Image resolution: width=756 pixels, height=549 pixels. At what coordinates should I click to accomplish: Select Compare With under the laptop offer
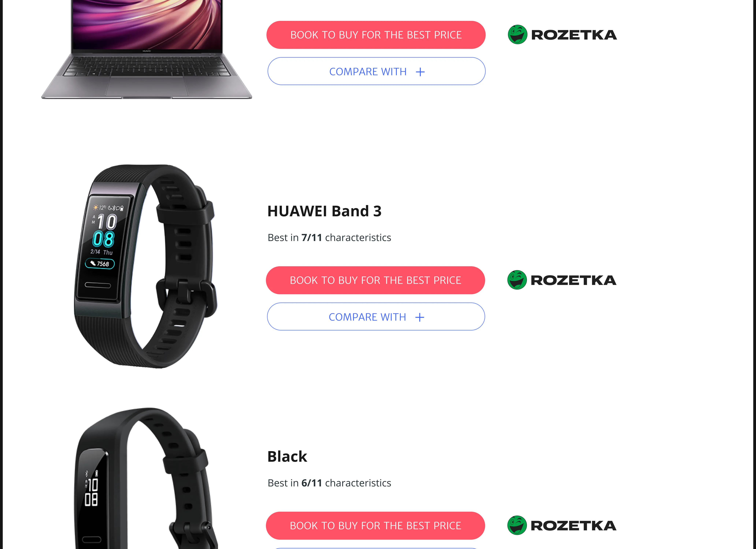point(376,71)
